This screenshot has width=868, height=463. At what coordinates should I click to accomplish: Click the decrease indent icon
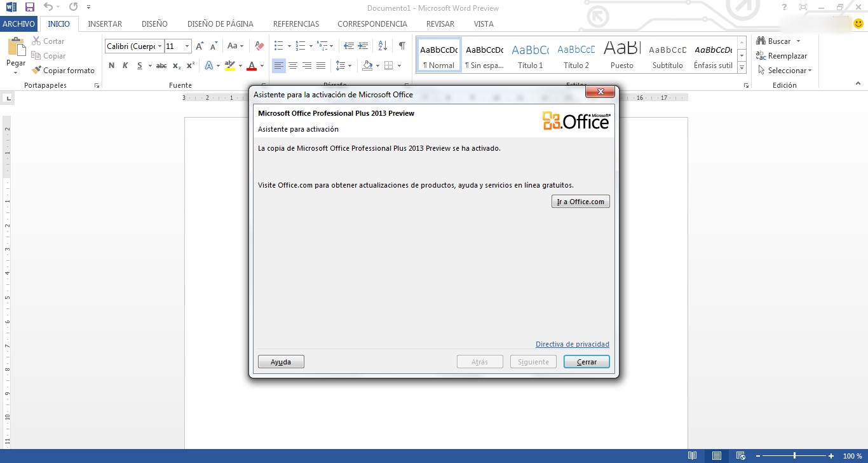coord(349,46)
